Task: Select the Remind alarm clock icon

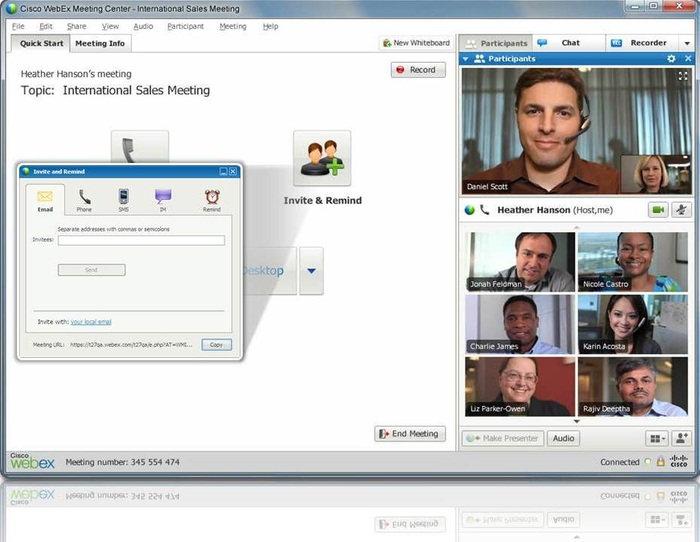Action: pos(212,200)
